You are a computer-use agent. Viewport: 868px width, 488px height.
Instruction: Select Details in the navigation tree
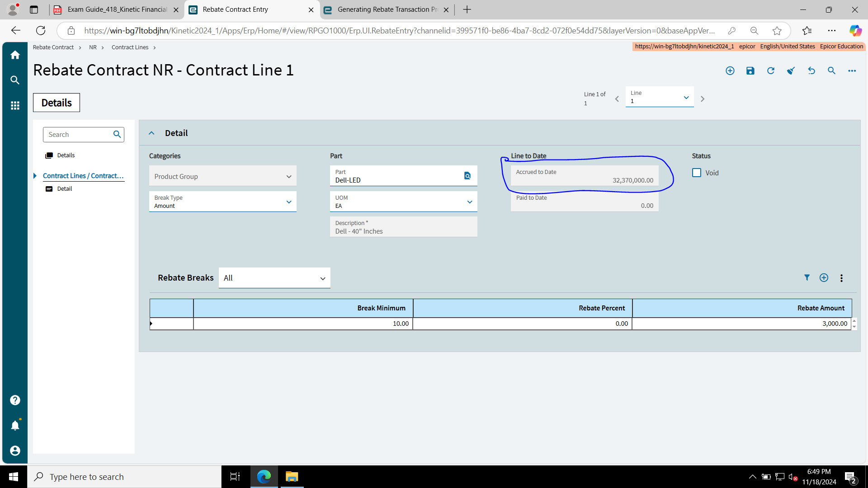pos(66,155)
